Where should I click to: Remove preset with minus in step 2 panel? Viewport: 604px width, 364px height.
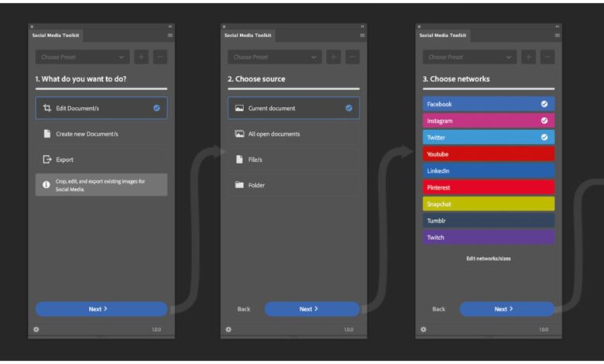(x=352, y=57)
